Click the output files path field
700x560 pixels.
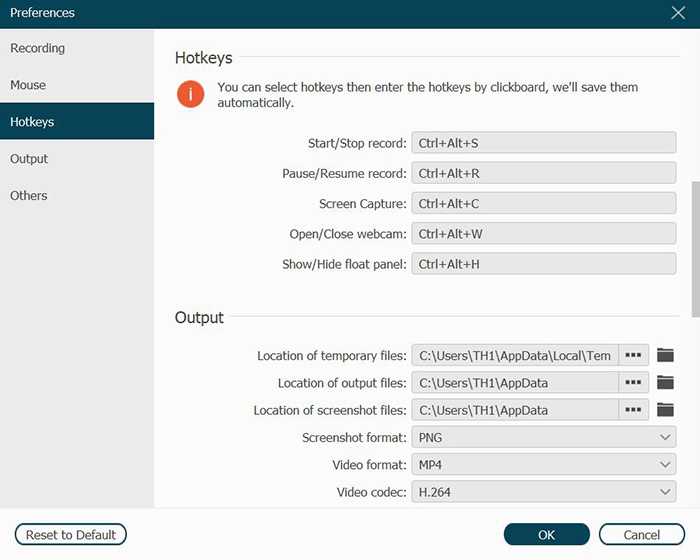coord(515,383)
